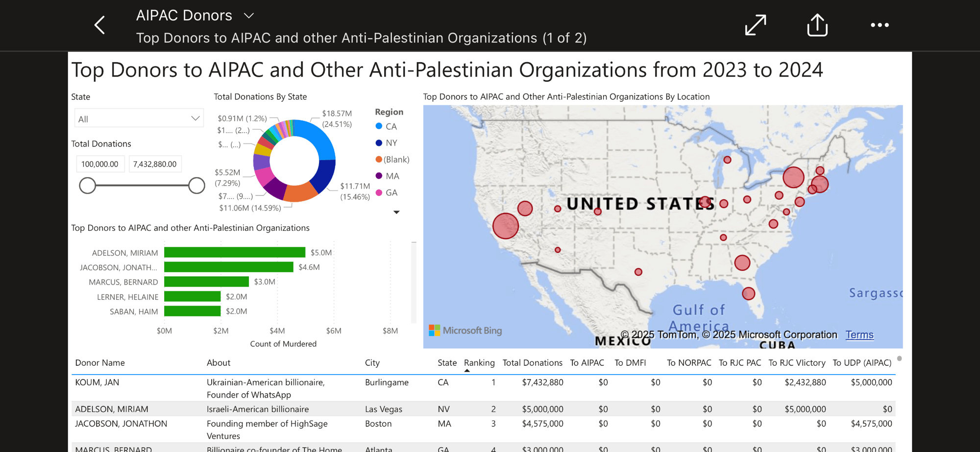
Task: Tap the back arrow icon
Action: pyautogui.click(x=99, y=25)
